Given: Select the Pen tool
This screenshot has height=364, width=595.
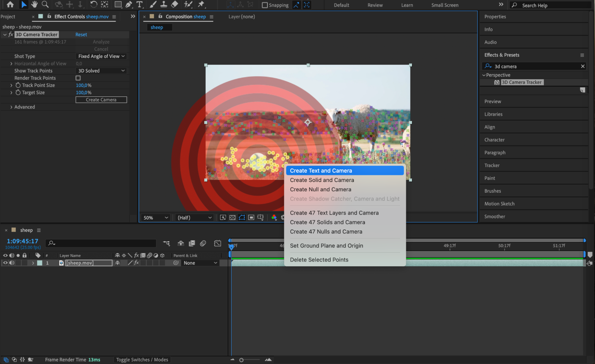Looking at the screenshot, I should [129, 4].
